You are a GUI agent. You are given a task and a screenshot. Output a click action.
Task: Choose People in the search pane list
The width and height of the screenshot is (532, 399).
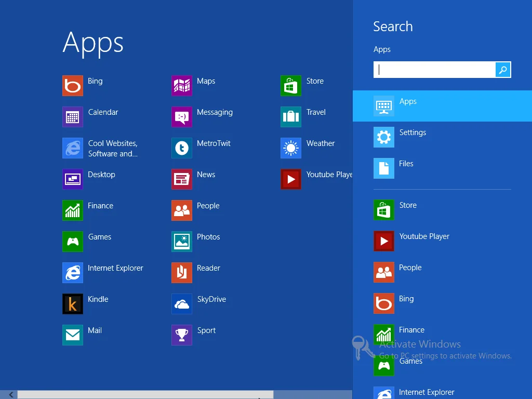[442, 272]
